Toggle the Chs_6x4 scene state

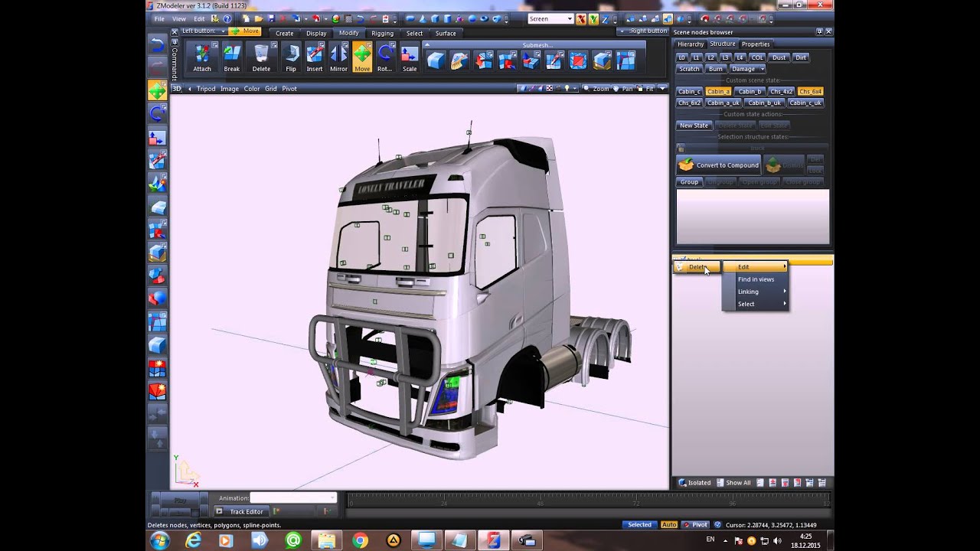click(x=810, y=91)
